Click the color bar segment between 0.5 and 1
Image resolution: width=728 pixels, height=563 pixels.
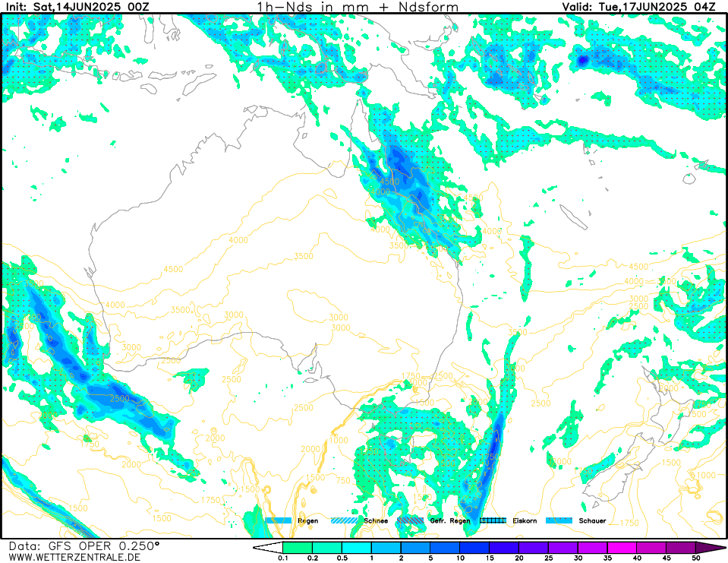click(x=357, y=548)
